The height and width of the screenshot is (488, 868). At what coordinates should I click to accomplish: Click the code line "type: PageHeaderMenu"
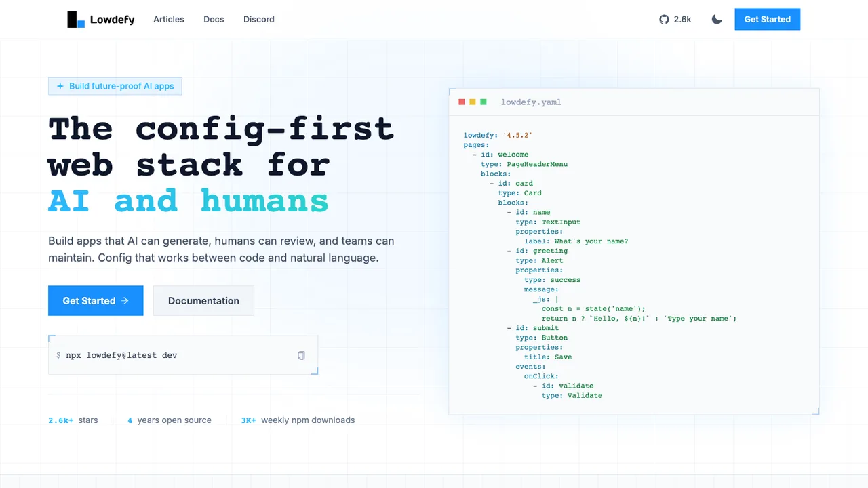pos(524,164)
